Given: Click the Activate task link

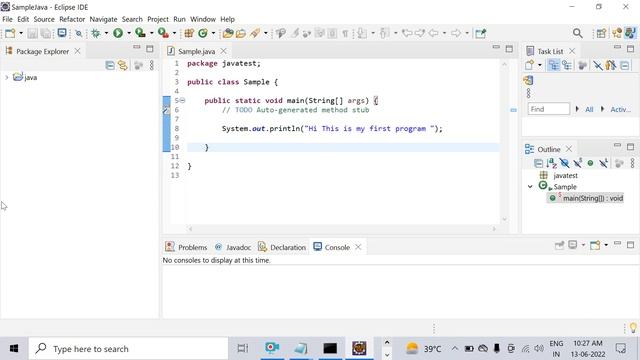Looking at the screenshot, I should click(x=620, y=109).
